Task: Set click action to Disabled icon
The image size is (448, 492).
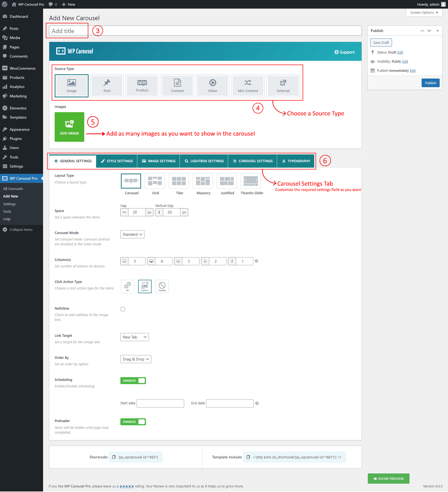Action: (162, 286)
